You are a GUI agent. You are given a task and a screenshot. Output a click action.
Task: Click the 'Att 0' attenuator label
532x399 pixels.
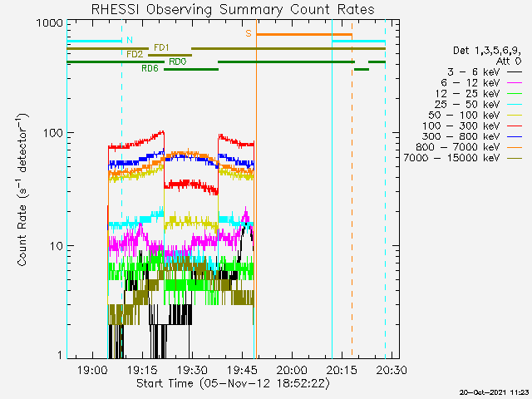click(x=509, y=62)
